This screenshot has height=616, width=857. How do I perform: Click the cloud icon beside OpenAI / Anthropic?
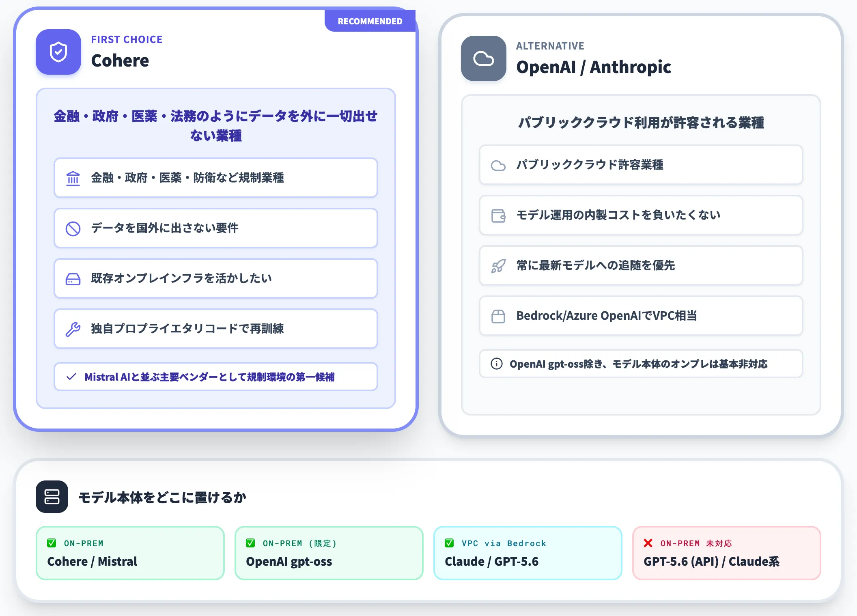[x=484, y=58]
